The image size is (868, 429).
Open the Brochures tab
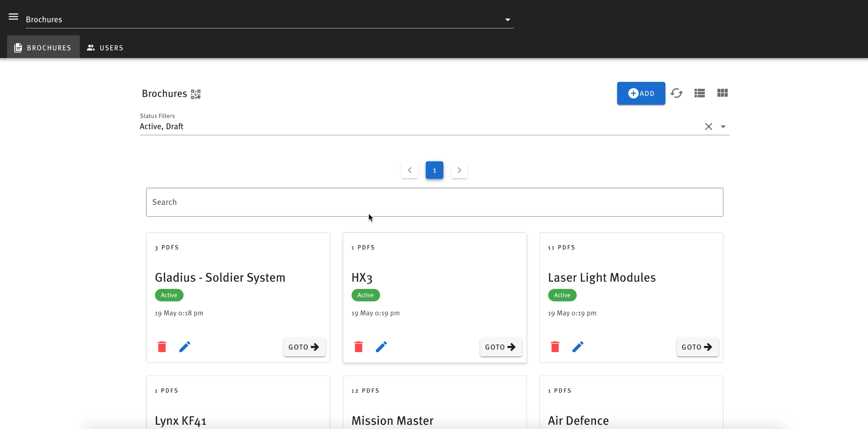pyautogui.click(x=43, y=48)
